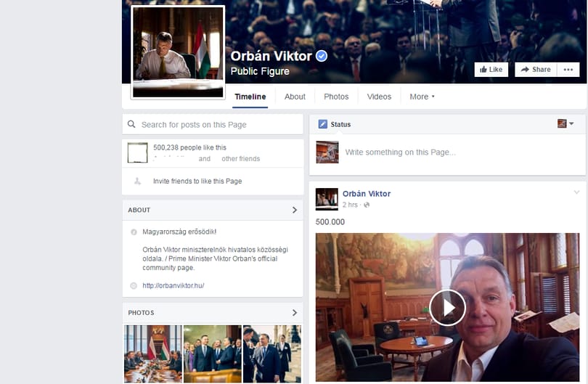The width and height of the screenshot is (588, 384).
Task: Click the magnifier icon in page search
Action: point(131,124)
